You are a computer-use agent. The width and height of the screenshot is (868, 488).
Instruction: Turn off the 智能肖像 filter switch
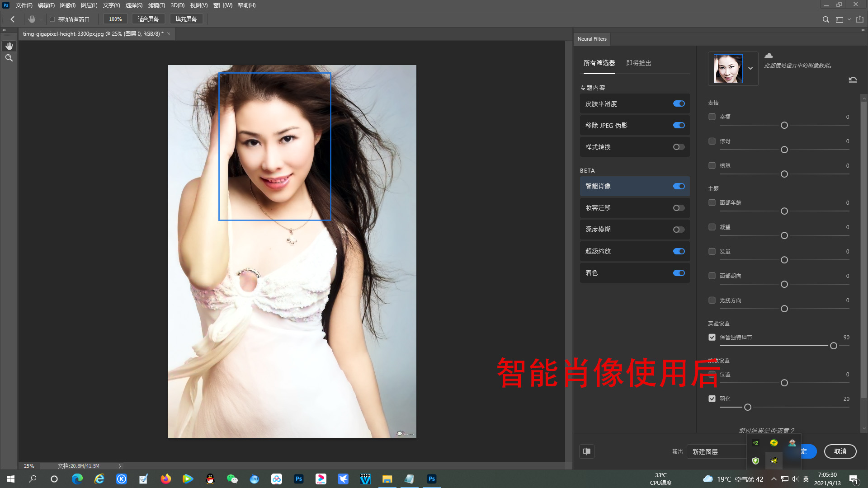tap(679, 186)
